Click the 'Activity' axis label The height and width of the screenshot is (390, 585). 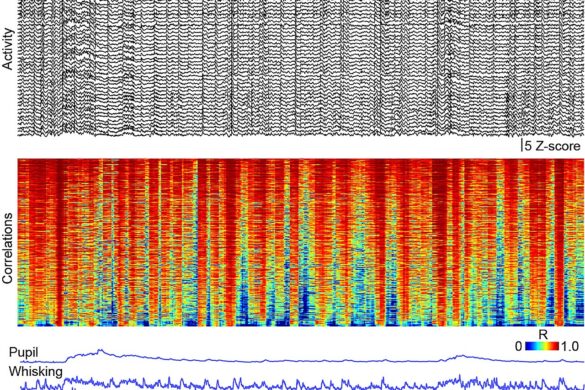[x=8, y=49]
